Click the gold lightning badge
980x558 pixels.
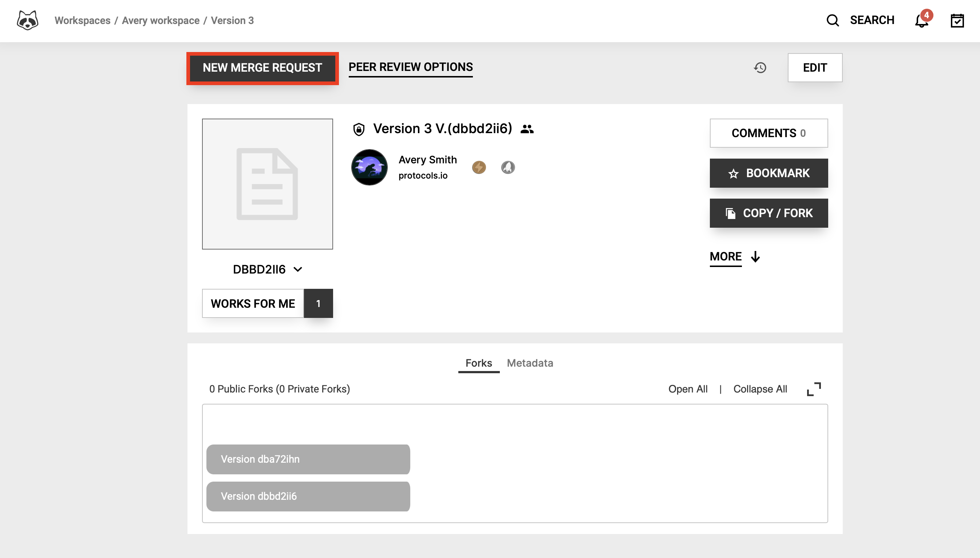(x=479, y=167)
